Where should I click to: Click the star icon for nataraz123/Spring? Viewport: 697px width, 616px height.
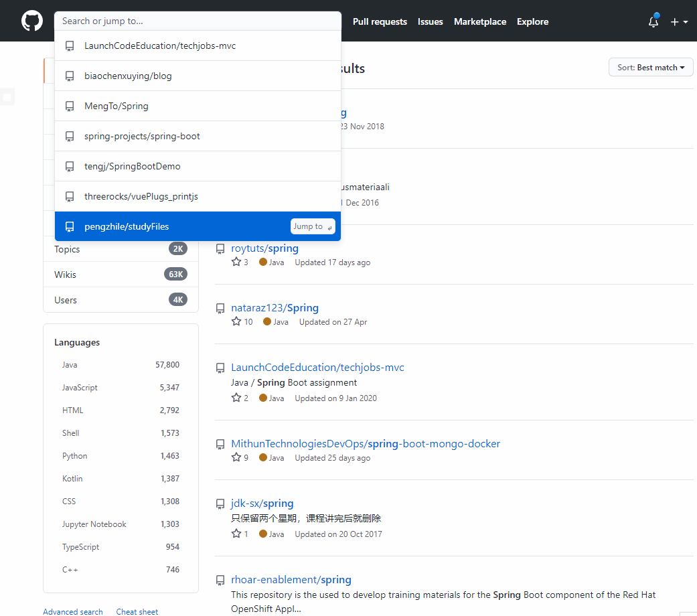click(236, 322)
